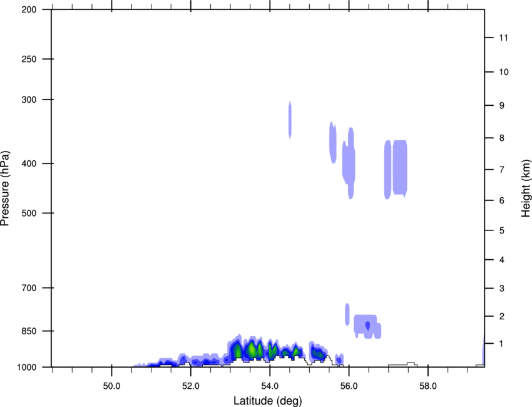
Task: Click the 3 km height label
Action: pyautogui.click(x=502, y=289)
